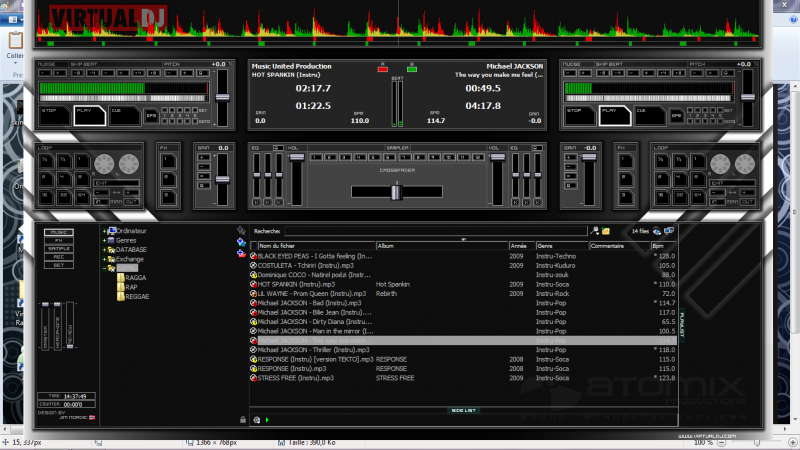Click the lock icon below folder tree
The width and height of the screenshot is (800, 450).
point(242,420)
